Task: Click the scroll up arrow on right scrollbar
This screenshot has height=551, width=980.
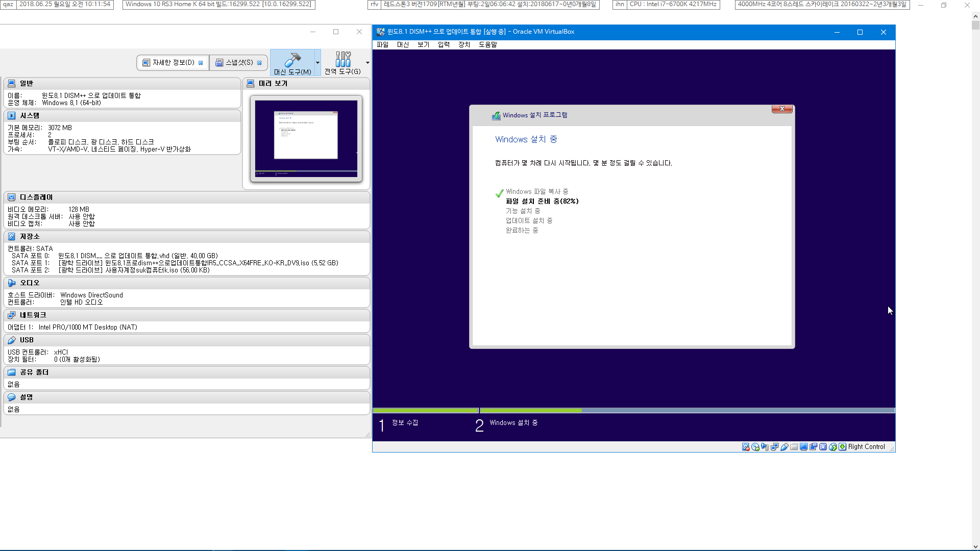Action: point(975,17)
